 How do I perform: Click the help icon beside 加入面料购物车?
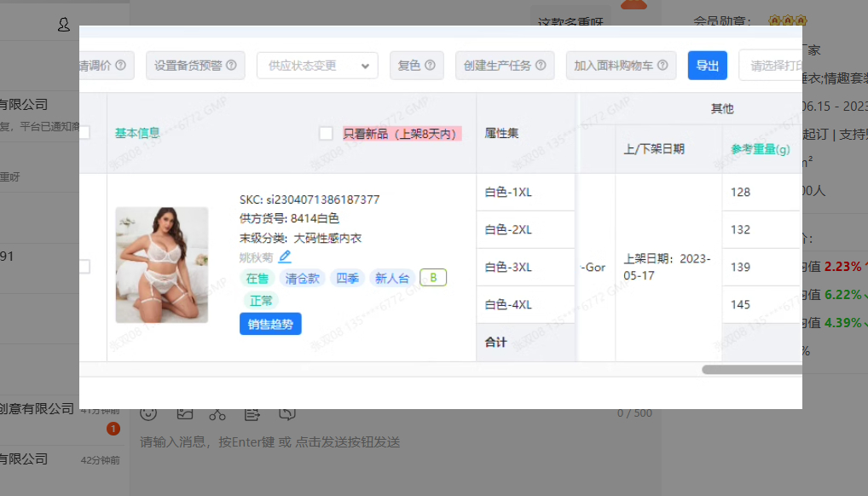click(x=663, y=66)
